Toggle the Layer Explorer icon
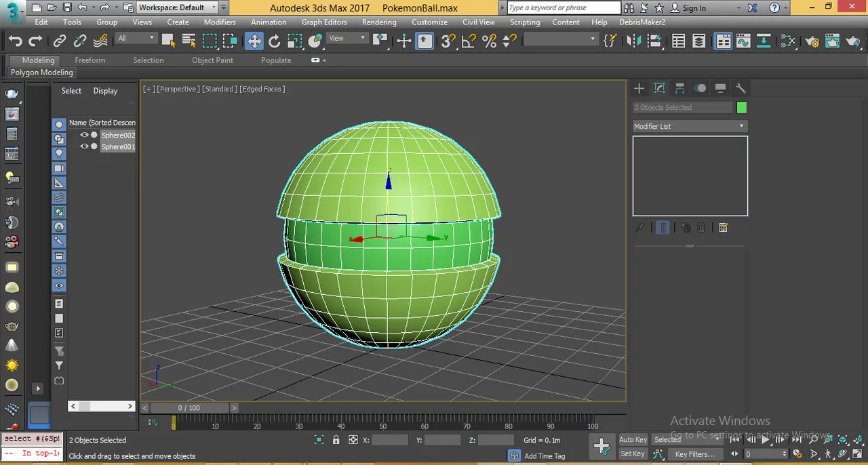This screenshot has height=465, width=868. [x=698, y=41]
